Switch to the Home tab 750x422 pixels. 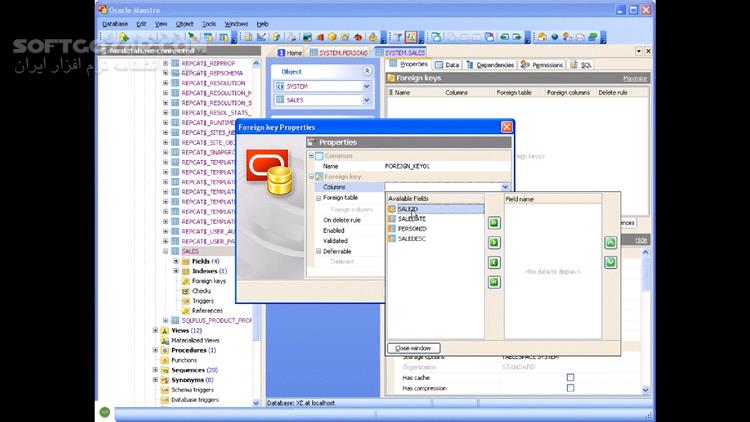click(290, 53)
